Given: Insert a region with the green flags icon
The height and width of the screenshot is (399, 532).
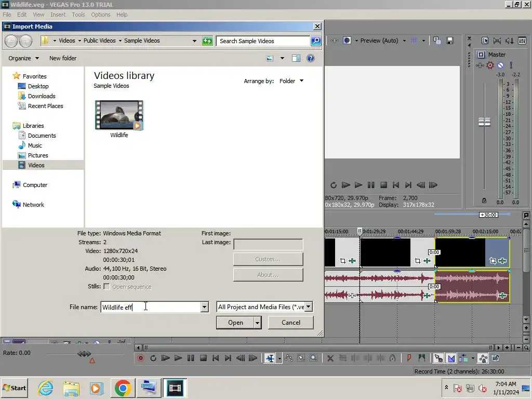Looking at the screenshot, I should (x=422, y=358).
